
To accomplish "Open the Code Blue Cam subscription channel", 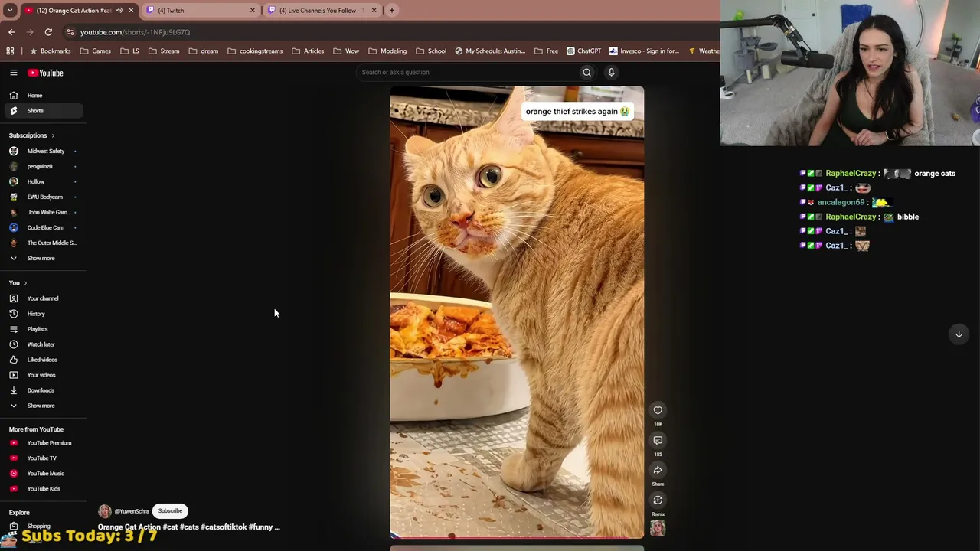I will pyautogui.click(x=42, y=227).
